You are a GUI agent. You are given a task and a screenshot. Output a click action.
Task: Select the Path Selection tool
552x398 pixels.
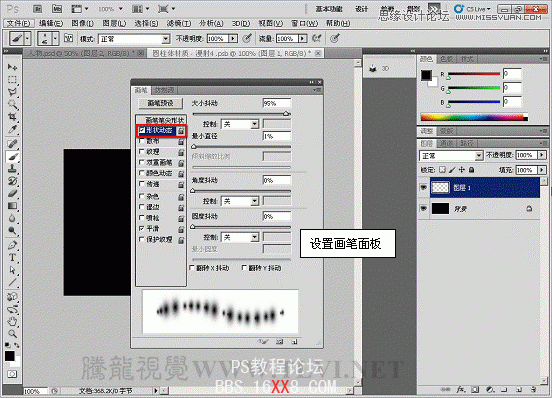pyautogui.click(x=12, y=270)
